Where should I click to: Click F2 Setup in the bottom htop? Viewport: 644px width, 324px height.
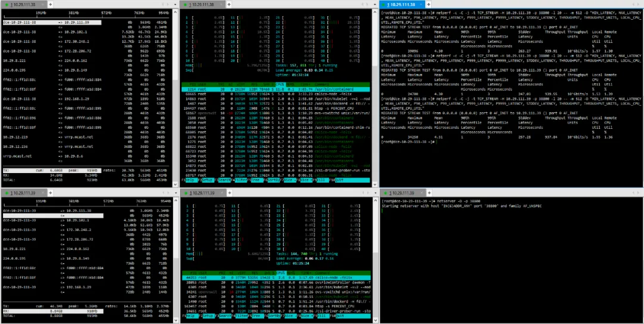[207, 316]
